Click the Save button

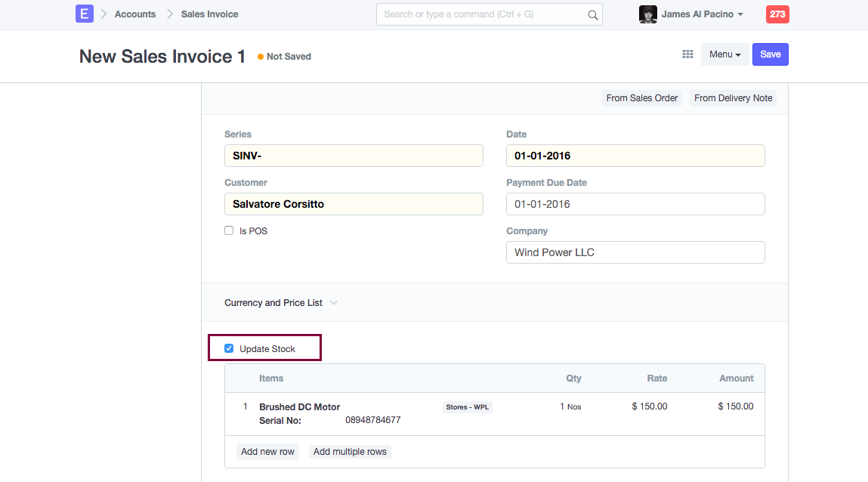click(x=770, y=54)
